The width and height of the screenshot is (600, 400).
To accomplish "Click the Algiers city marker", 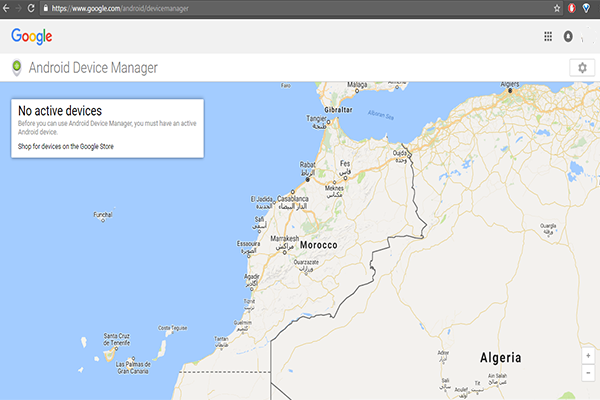I will pos(510,91).
